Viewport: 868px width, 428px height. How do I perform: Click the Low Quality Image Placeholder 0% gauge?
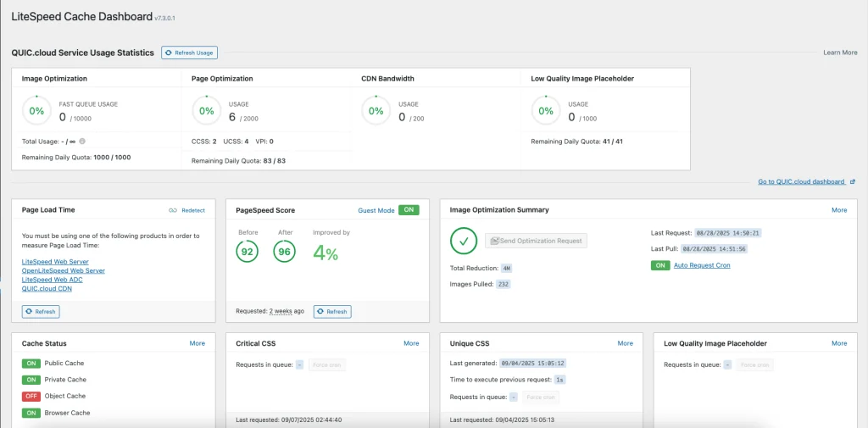click(546, 111)
